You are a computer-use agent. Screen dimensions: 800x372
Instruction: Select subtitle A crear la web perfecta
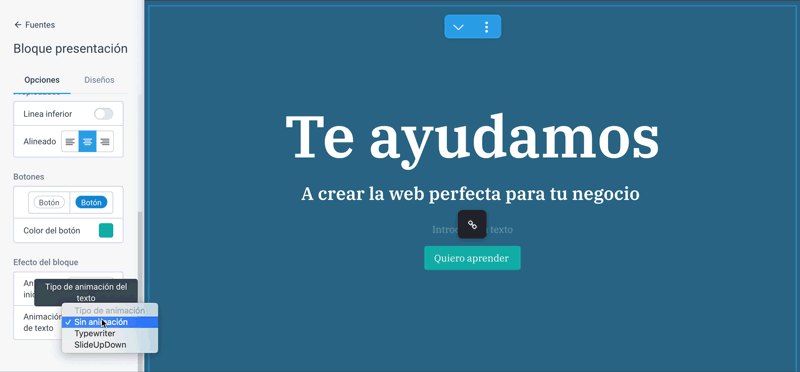pyautogui.click(x=470, y=194)
